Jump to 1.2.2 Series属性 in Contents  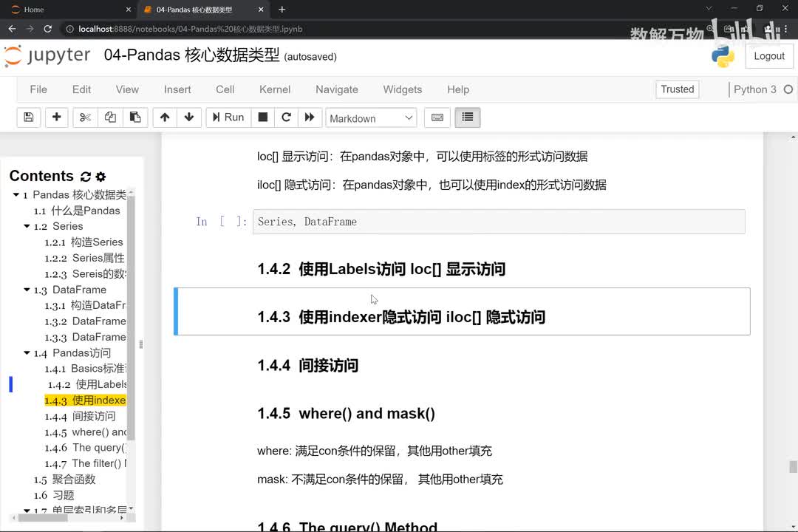coord(84,258)
